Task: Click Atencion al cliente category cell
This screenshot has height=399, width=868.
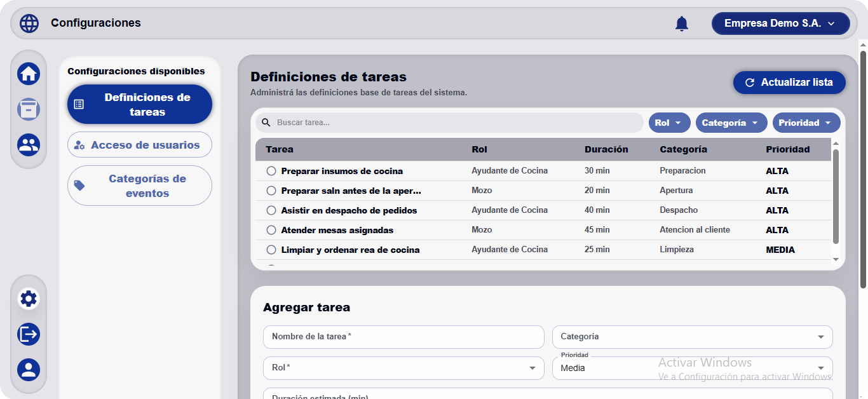Action: (x=695, y=230)
